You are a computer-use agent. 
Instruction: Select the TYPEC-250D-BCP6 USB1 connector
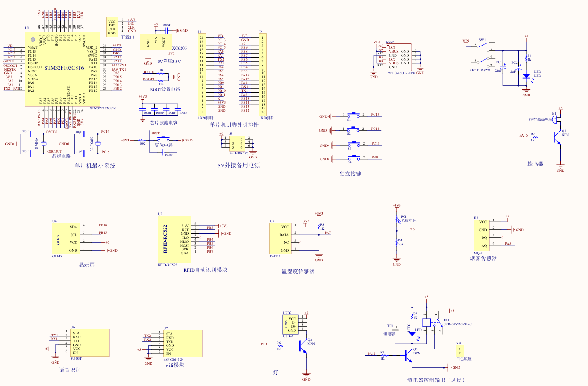398,56
